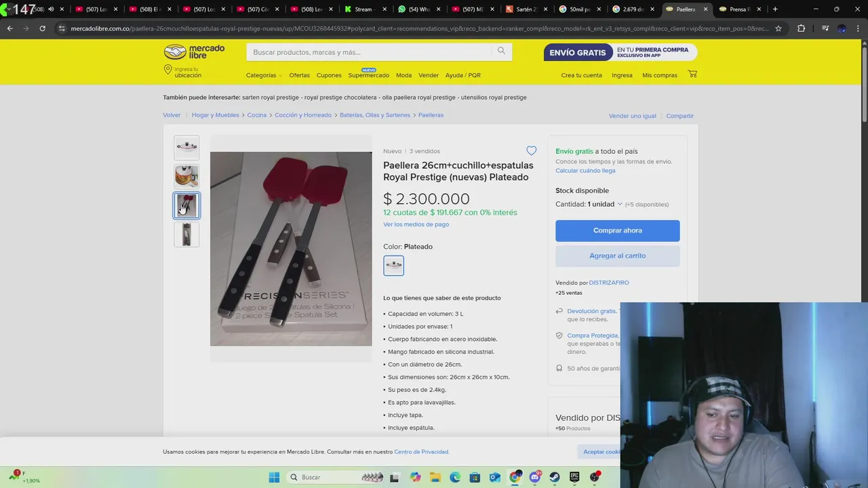Expand the Categorías dropdown menu
The height and width of the screenshot is (488, 868).
pyautogui.click(x=264, y=75)
